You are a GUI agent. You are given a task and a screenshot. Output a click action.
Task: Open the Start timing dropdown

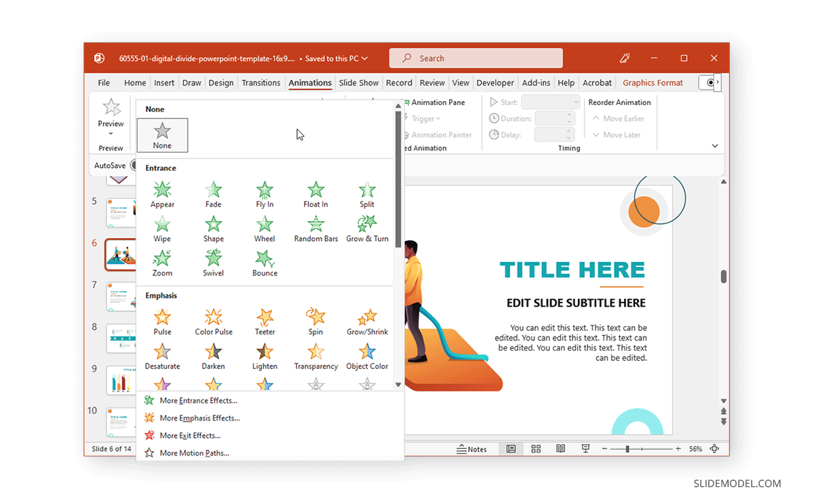(x=551, y=102)
